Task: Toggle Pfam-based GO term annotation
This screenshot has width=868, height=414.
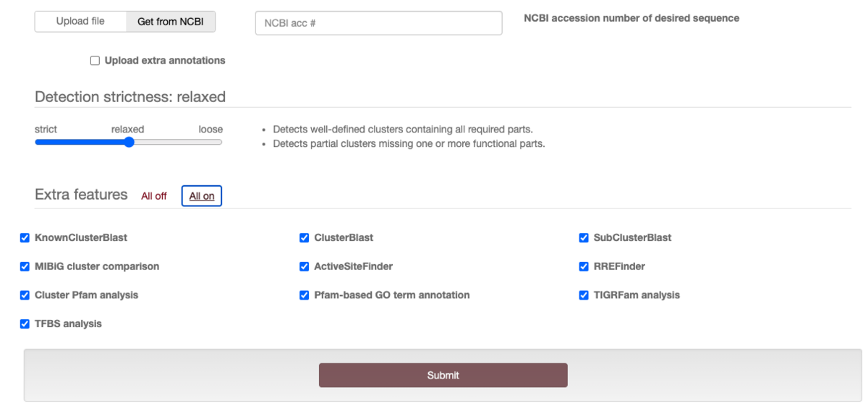Action: [305, 295]
